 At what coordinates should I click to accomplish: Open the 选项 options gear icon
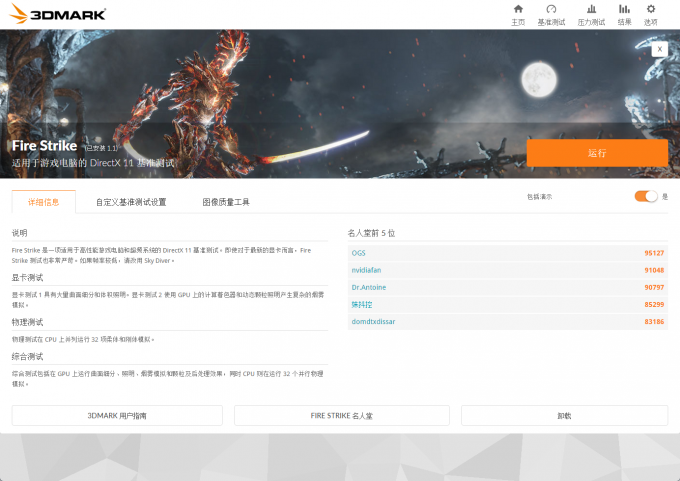coord(651,9)
